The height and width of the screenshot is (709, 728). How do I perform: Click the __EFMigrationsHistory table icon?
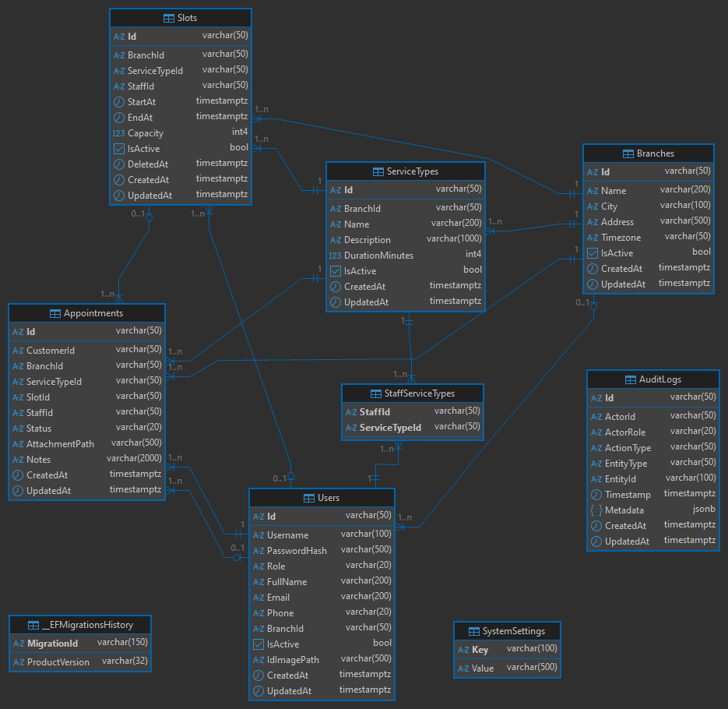coord(33,626)
